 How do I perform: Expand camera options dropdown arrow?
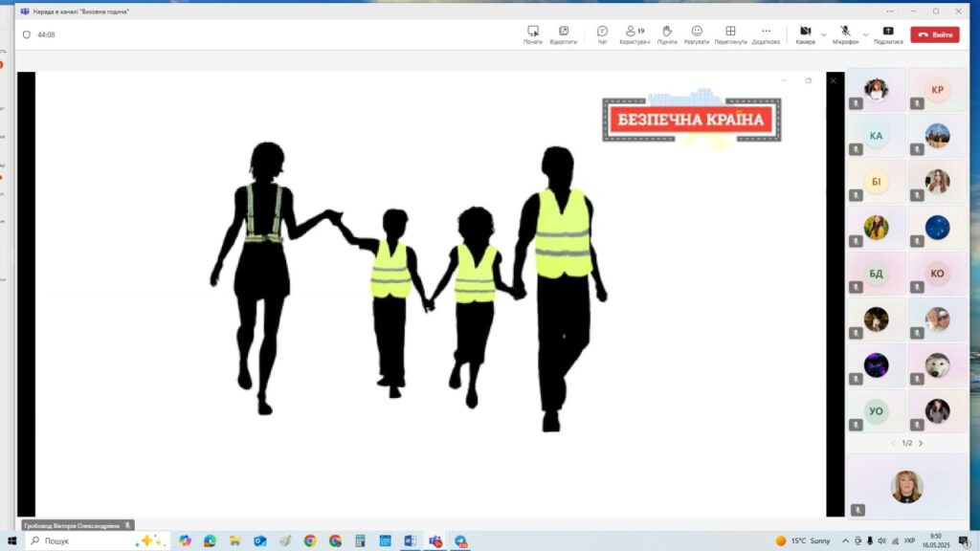pos(824,34)
